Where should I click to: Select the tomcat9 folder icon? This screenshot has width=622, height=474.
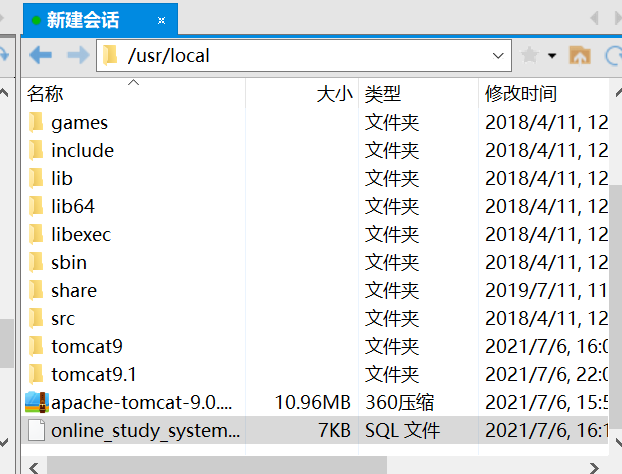click(36, 346)
